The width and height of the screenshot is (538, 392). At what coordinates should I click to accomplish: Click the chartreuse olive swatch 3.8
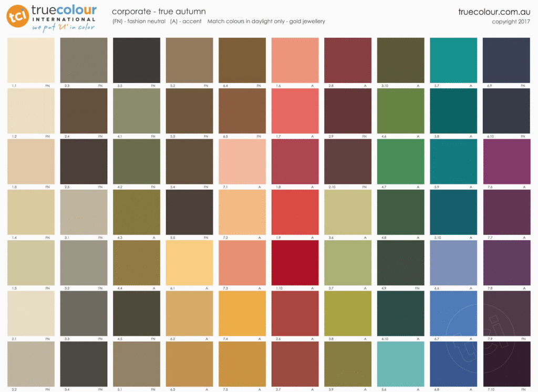pos(347,313)
